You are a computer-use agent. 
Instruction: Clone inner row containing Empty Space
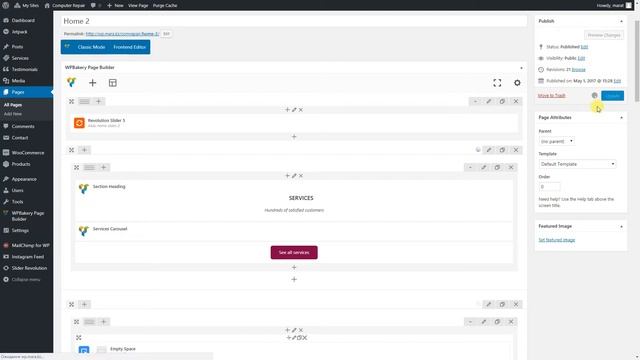(x=497, y=322)
